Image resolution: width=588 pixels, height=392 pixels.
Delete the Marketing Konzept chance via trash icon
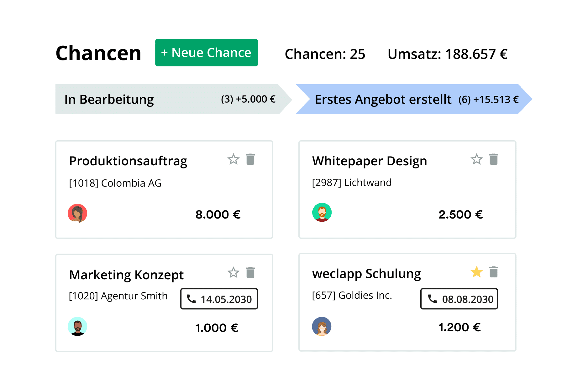point(250,272)
